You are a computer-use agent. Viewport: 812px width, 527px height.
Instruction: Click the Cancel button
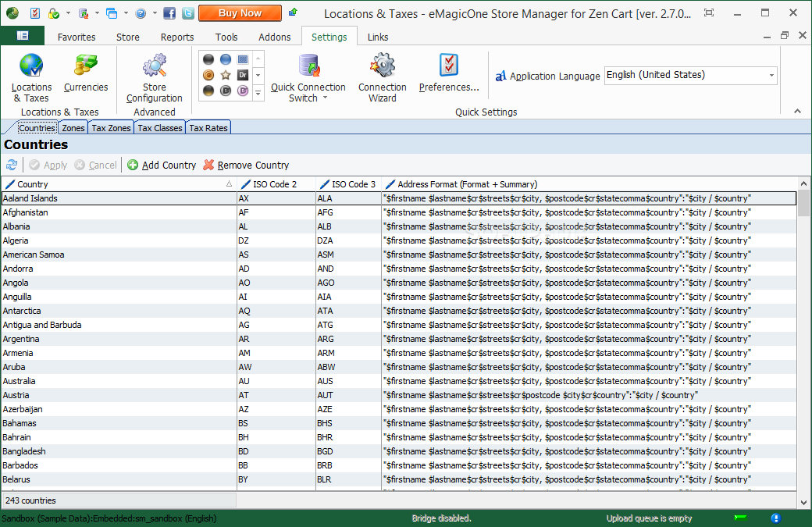coord(96,165)
